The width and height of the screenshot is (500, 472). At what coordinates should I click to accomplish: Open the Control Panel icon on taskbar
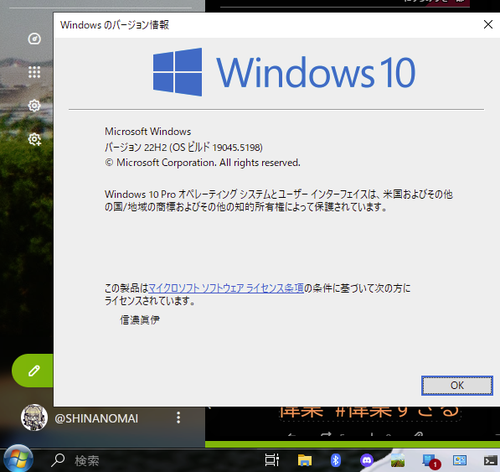pos(460,460)
